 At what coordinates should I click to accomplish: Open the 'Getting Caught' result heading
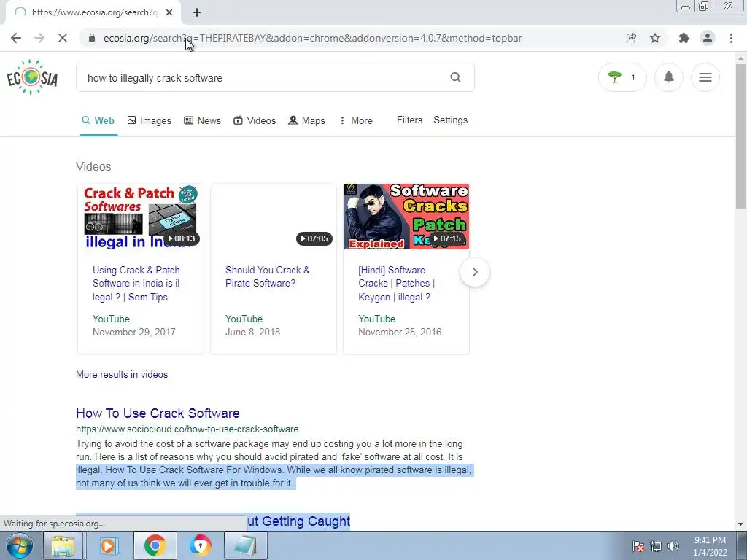(x=298, y=521)
